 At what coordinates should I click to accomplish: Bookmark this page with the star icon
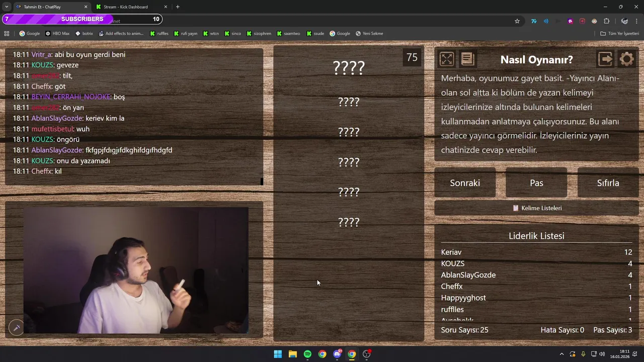(x=517, y=21)
